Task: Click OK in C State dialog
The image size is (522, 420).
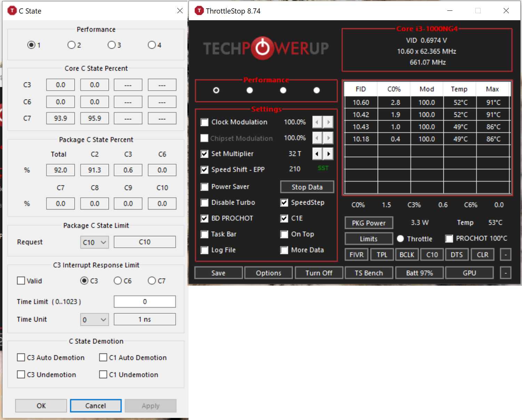Action: click(41, 406)
